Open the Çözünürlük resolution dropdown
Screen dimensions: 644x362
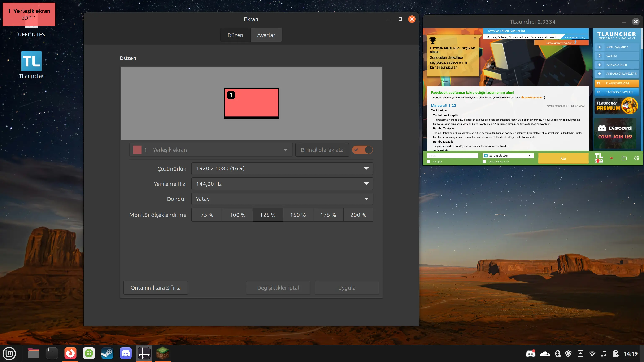(x=282, y=169)
